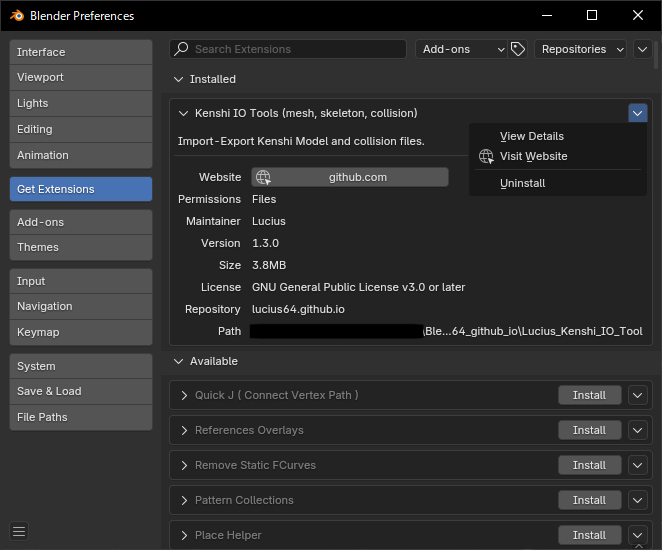Screen dimensions: 662x550
Task: Open options dropdown for Remove Static FCurves
Action: (638, 465)
